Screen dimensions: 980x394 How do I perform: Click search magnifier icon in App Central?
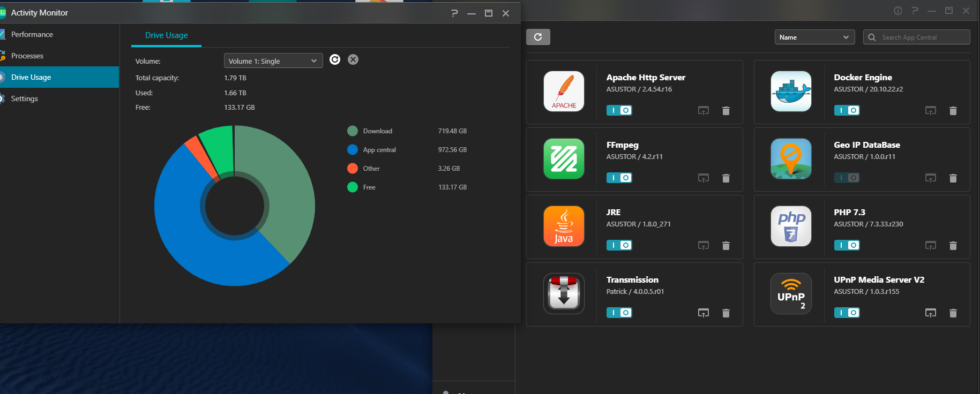[872, 37]
